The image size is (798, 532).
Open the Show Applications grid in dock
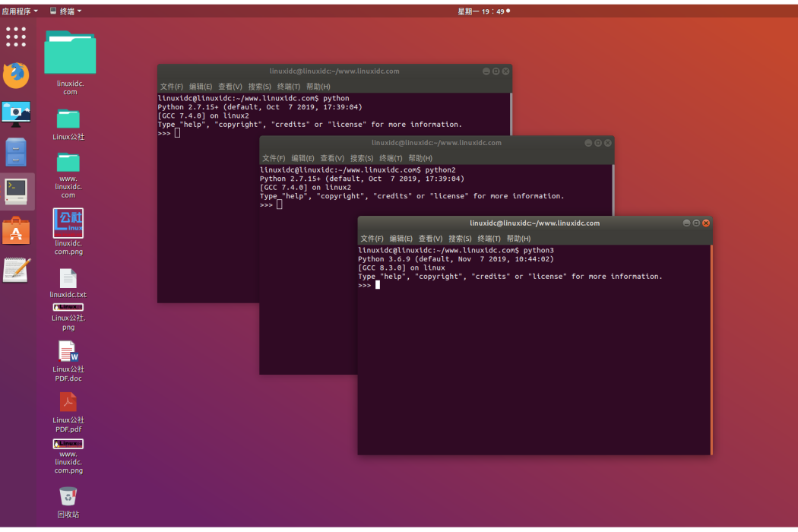click(x=16, y=37)
